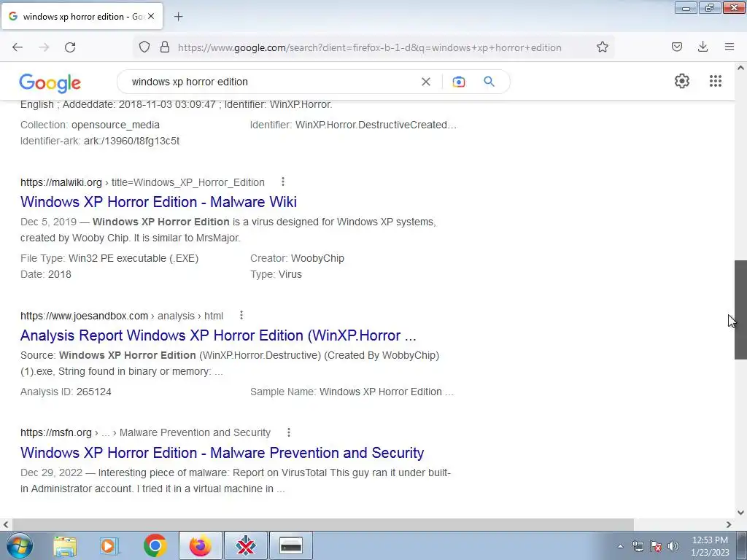The height and width of the screenshot is (560, 747).
Task: Open Malware Prevention and Security result link
Action: pos(222,453)
